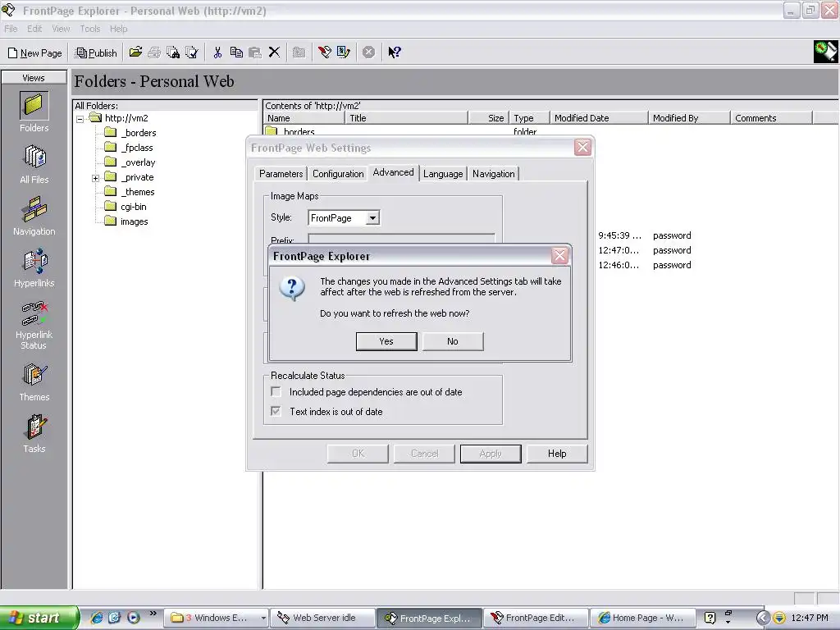
Task: Click Yes to refresh the web now
Action: point(386,341)
